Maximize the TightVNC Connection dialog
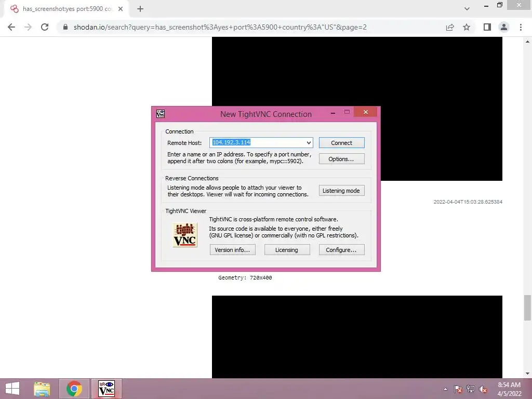 point(347,112)
